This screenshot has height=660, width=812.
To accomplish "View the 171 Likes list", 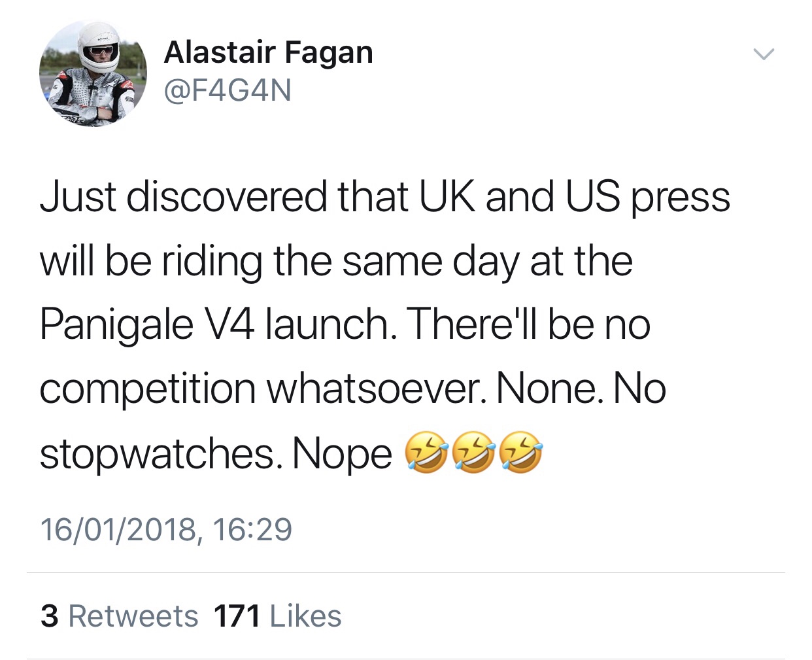I will (277, 616).
